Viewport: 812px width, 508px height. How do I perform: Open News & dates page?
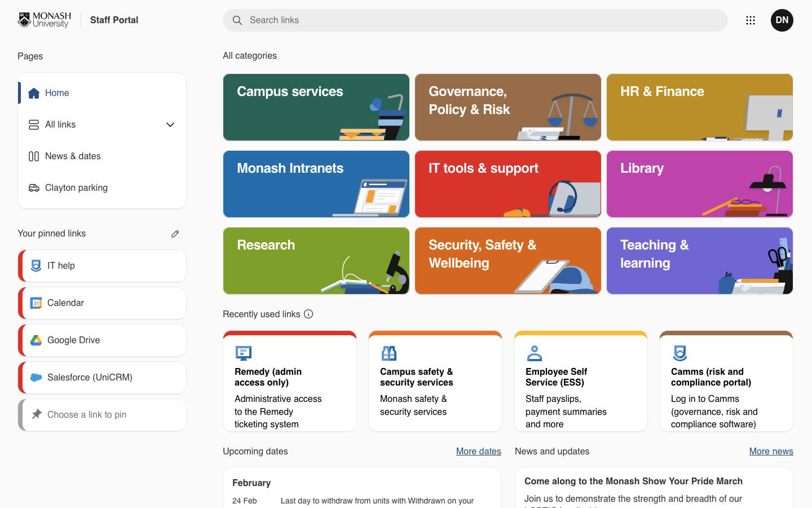(x=102, y=156)
